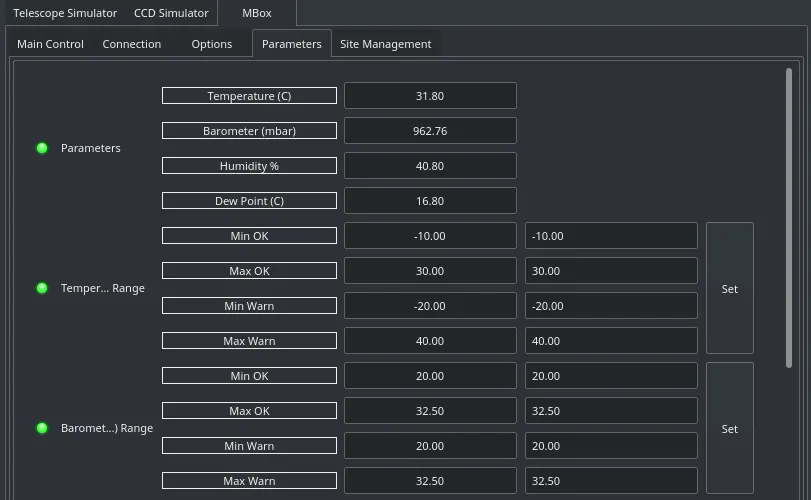Open the CCD Simulator tab
The width and height of the screenshot is (811, 500).
pos(171,13)
